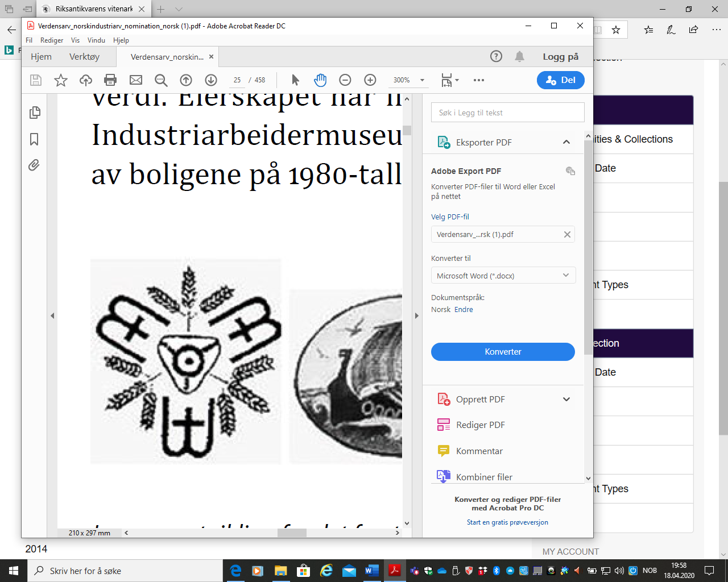Click the print icon in toolbar

click(x=110, y=80)
